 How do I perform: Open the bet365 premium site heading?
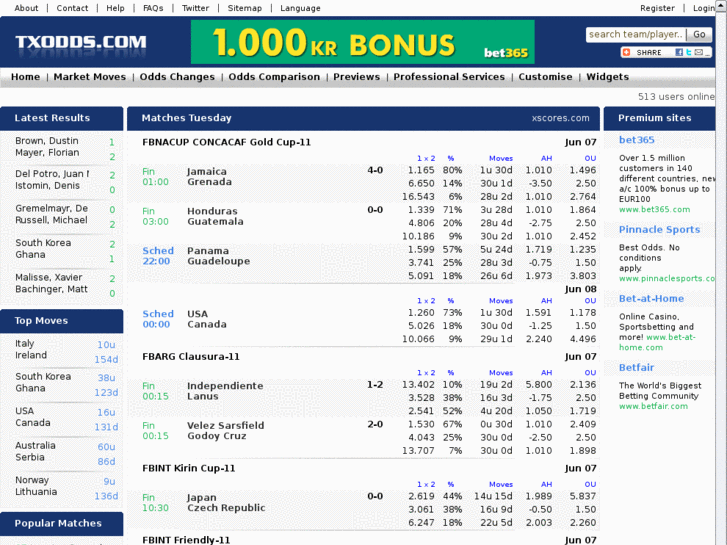coord(637,140)
